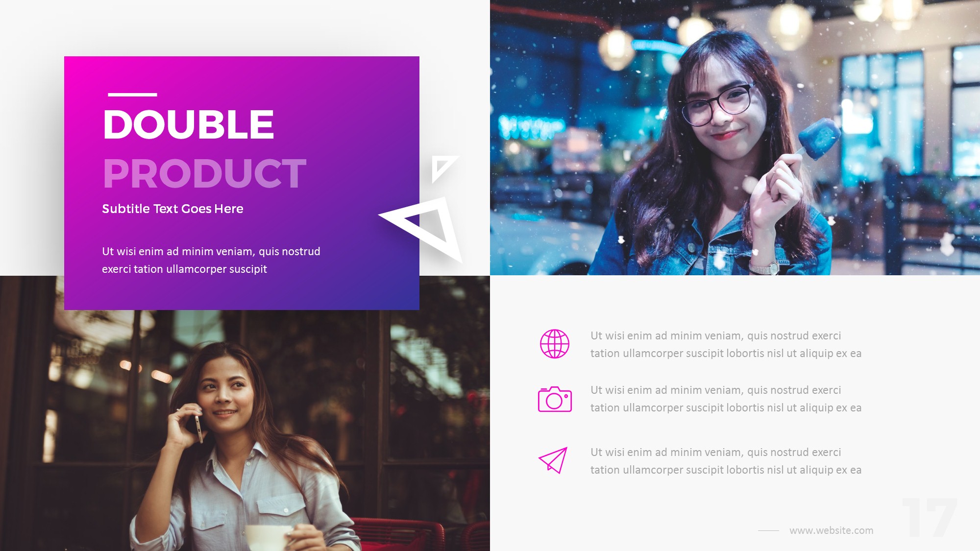Click the faded slide number 17
The height and width of the screenshot is (551, 980).
[930, 518]
